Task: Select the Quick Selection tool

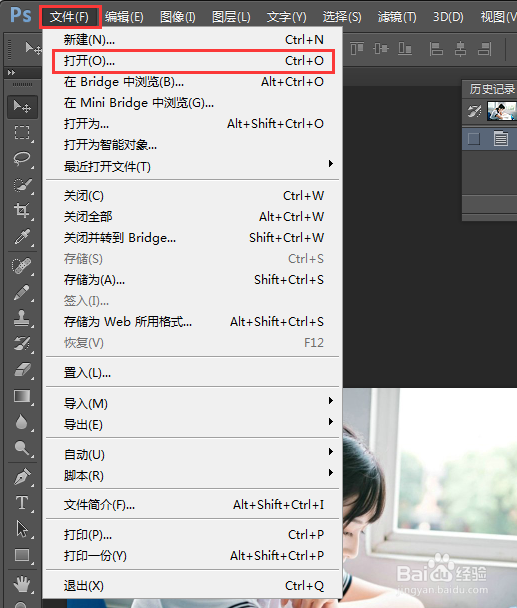Action: pos(22,185)
